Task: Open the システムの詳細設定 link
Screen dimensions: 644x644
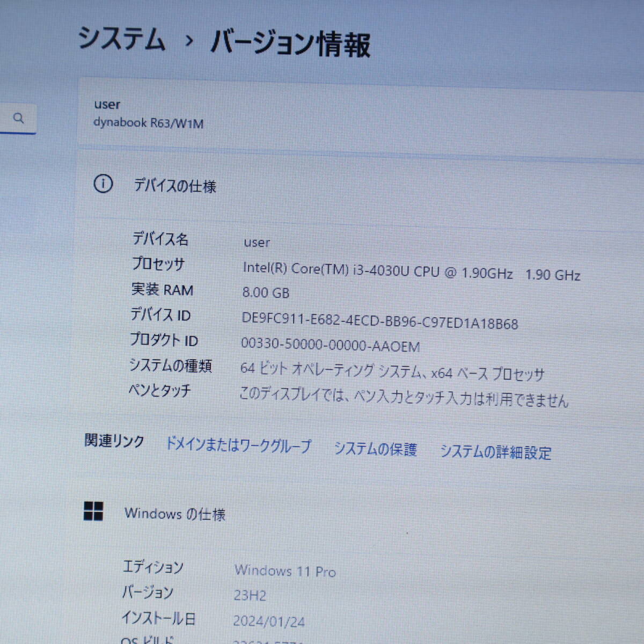Action: click(x=495, y=452)
